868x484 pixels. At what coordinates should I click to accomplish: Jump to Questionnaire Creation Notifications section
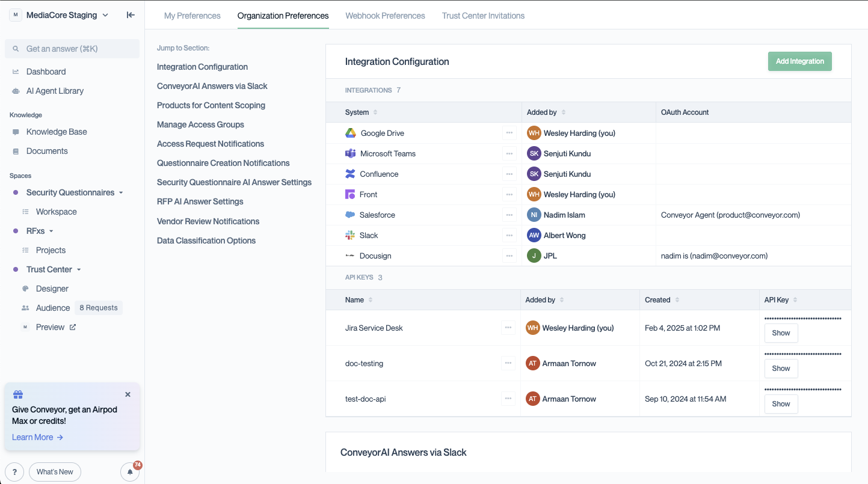[223, 163]
